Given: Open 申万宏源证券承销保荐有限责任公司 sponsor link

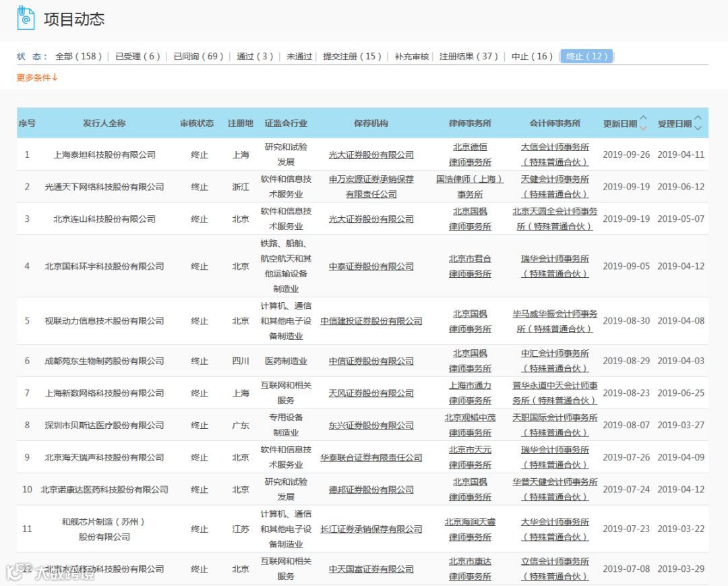Looking at the screenshot, I should click(x=371, y=187).
